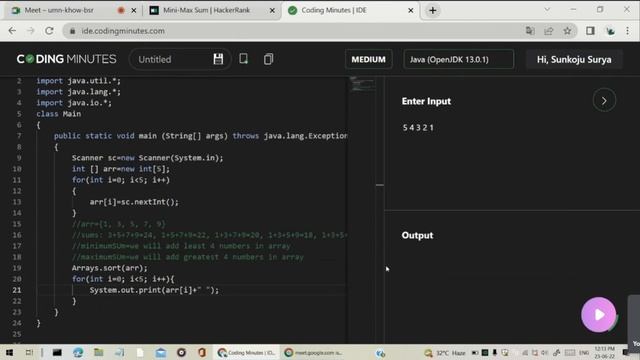Click the taskbar clock
This screenshot has width=640, height=360.
tap(604, 352)
